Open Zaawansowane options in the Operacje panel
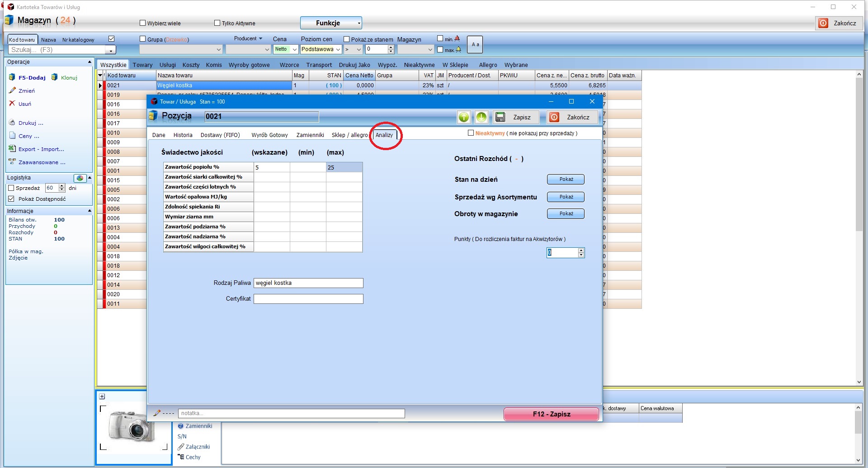868x468 pixels. 42,162
